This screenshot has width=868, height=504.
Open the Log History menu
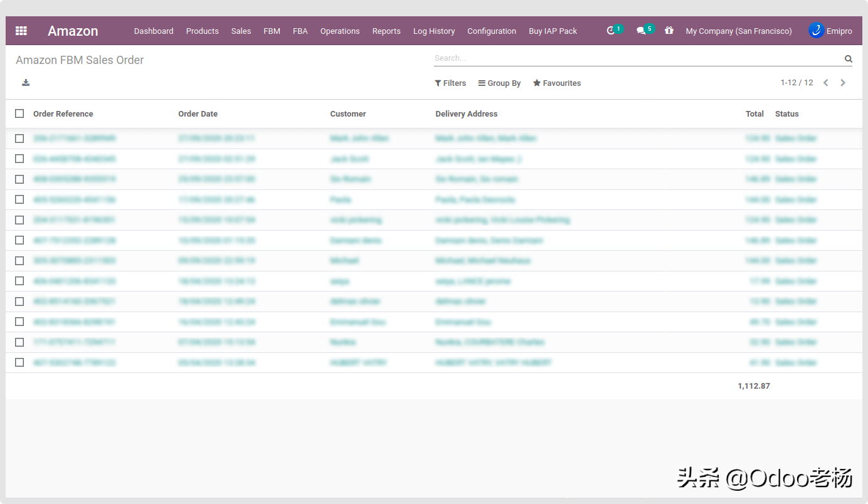coord(434,31)
